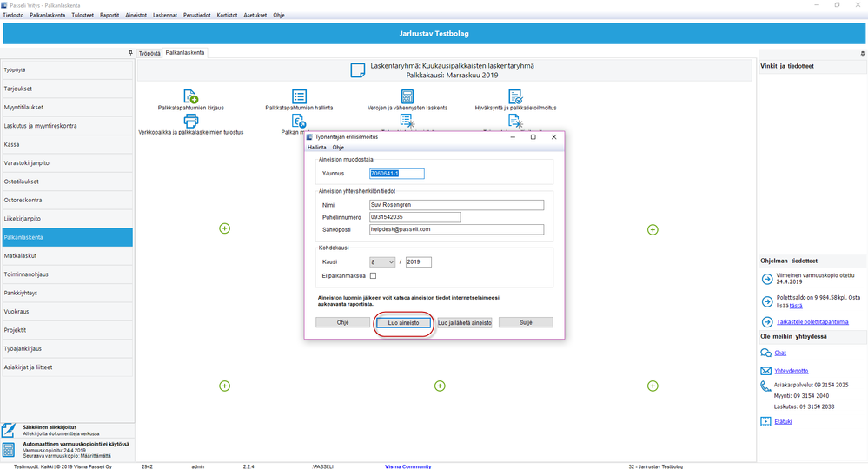
Task: Click the Etätuki screen icon
Action: (x=766, y=421)
